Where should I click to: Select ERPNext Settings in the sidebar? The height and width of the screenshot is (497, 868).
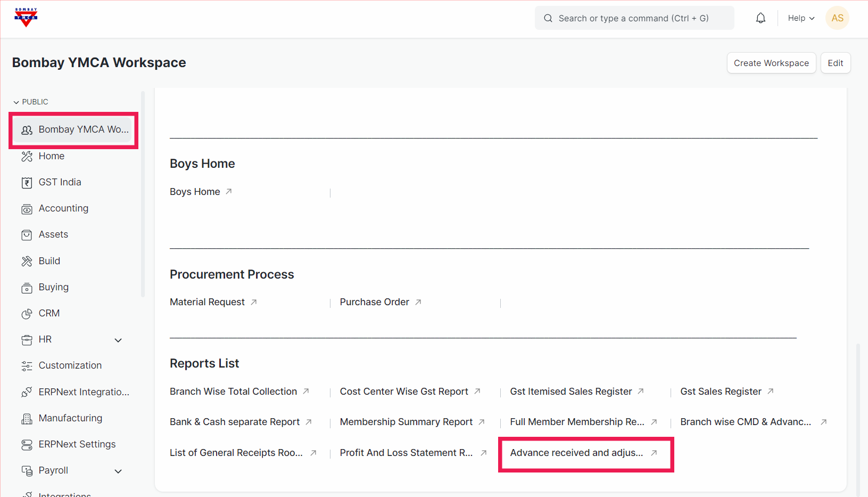pyautogui.click(x=77, y=444)
